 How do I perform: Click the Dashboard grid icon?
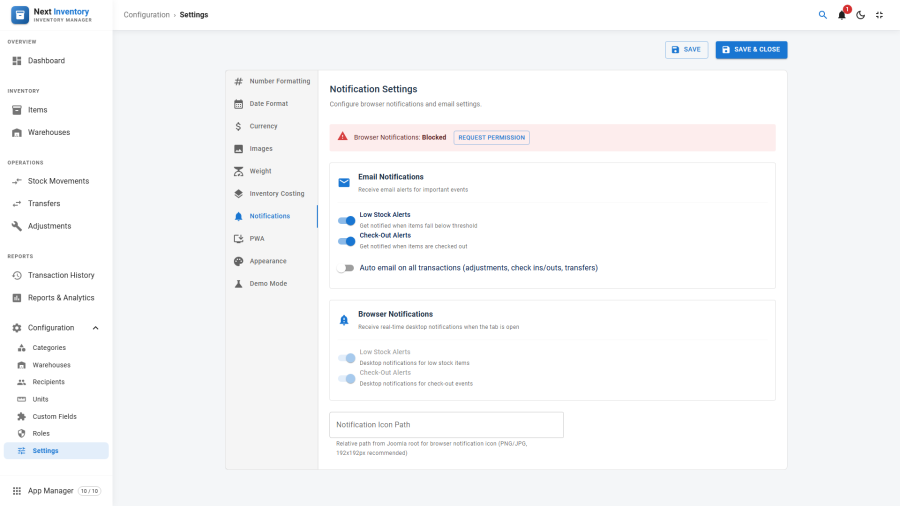point(17,61)
